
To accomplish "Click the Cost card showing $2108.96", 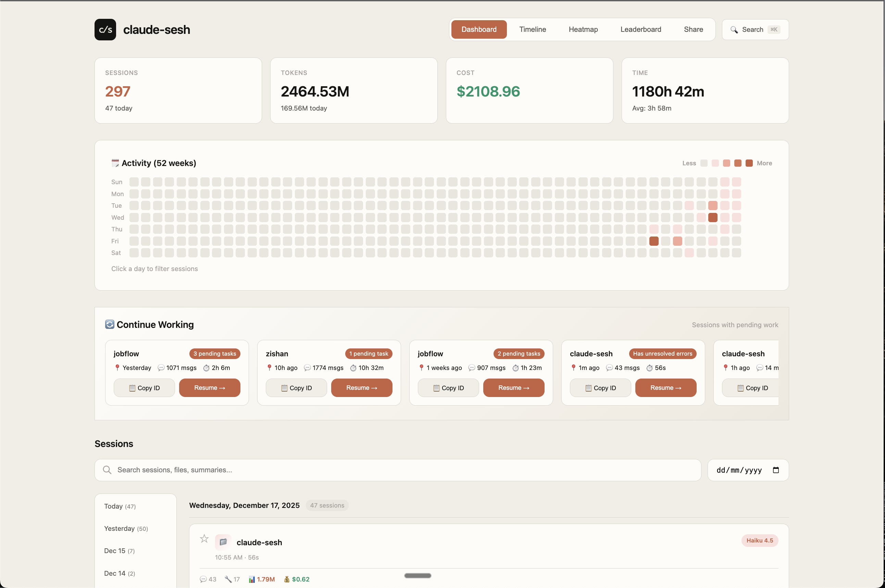I will pyautogui.click(x=529, y=90).
